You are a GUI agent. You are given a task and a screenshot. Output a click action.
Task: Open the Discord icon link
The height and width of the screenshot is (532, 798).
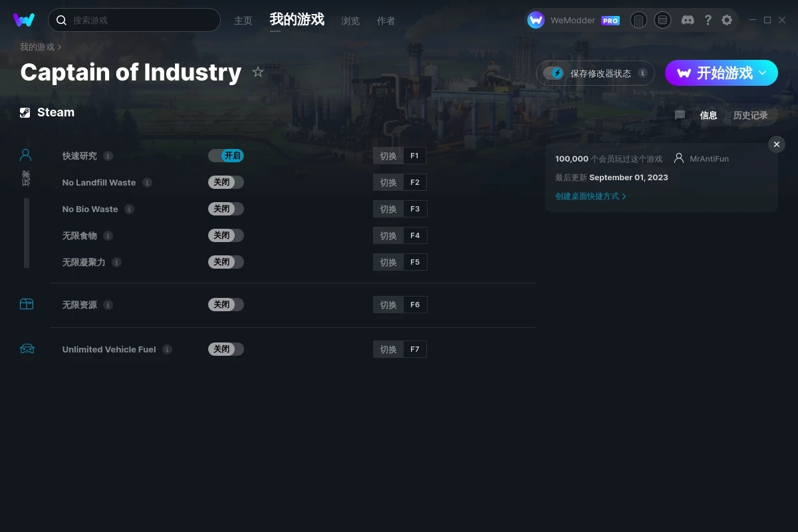(688, 20)
